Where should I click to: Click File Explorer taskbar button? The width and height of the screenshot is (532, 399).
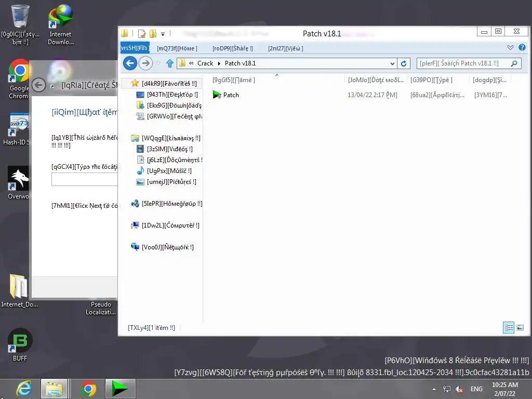pyautogui.click(x=54, y=389)
